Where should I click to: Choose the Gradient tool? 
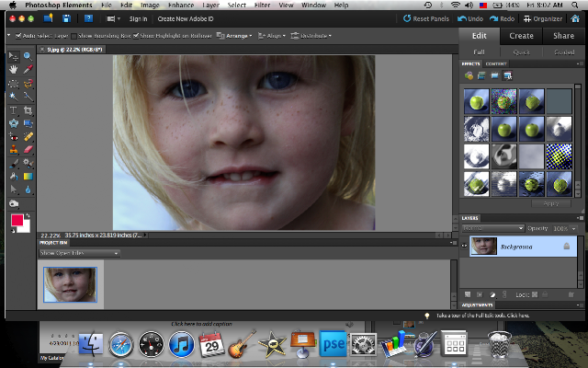[x=28, y=176]
